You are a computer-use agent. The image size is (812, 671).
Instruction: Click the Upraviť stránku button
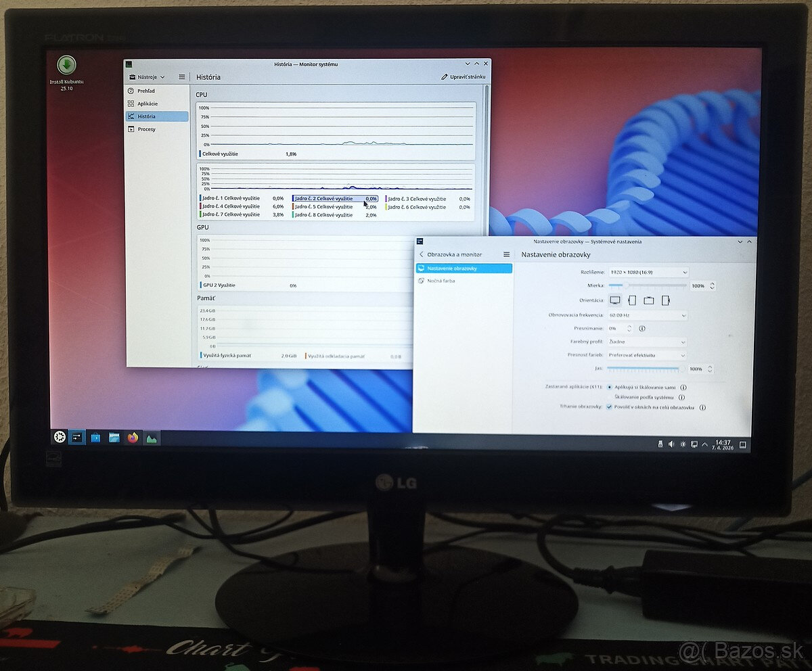pos(463,76)
